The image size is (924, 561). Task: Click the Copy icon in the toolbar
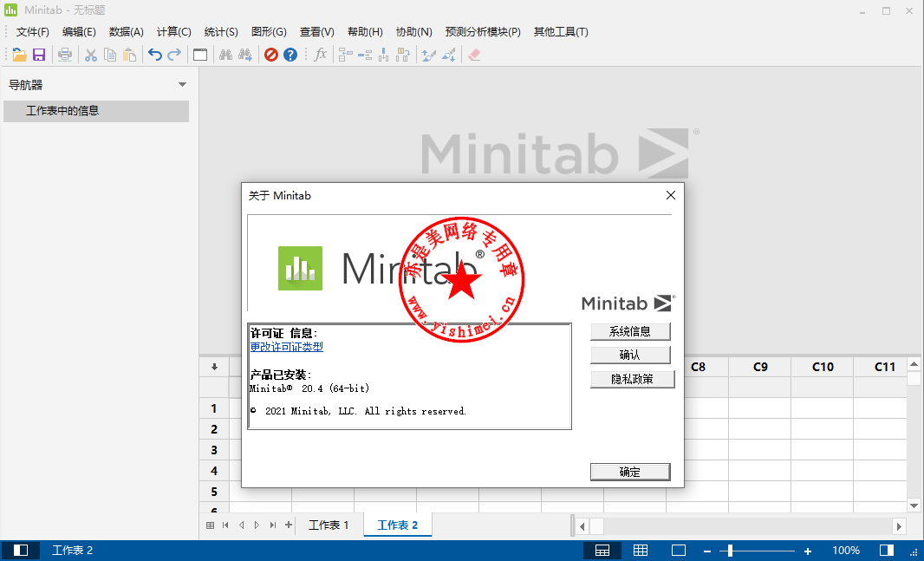(x=110, y=55)
